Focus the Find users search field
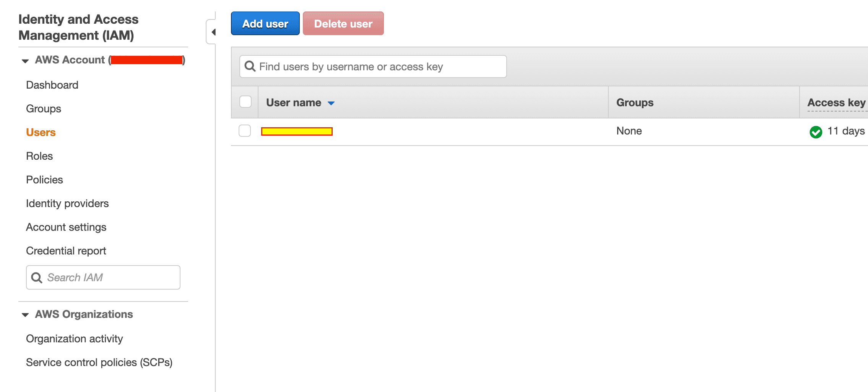The image size is (868, 392). [373, 66]
